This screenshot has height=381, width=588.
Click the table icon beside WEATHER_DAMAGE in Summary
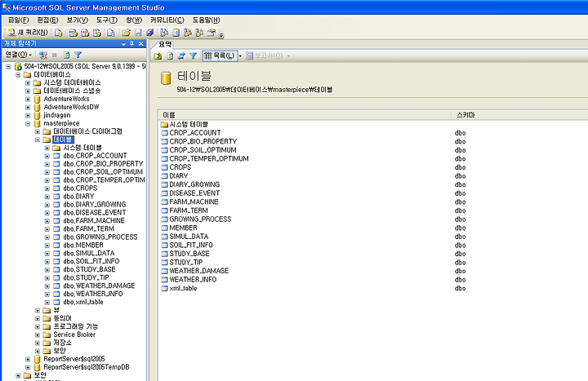[164, 271]
